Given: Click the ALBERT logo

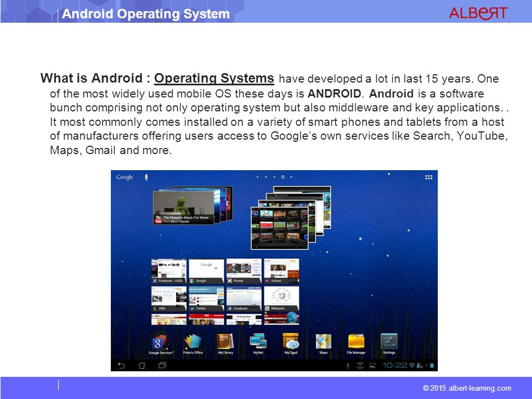Looking at the screenshot, I should pyautogui.click(x=478, y=13).
